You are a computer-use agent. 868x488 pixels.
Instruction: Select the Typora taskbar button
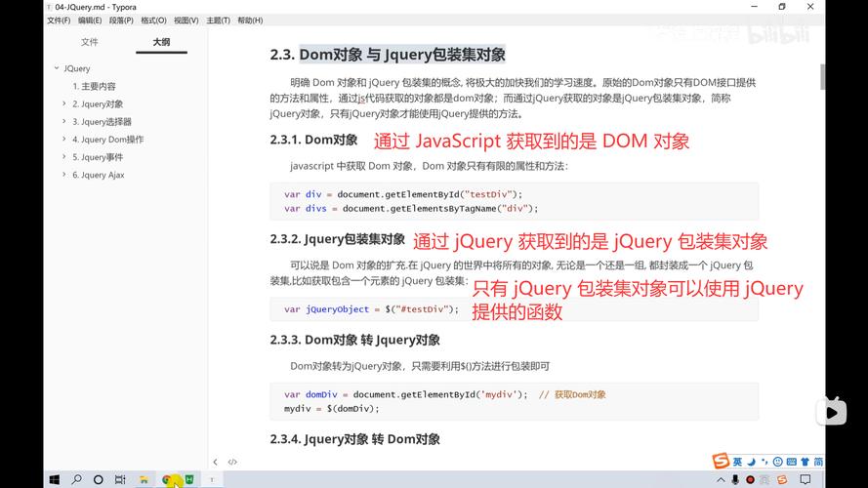coord(212,479)
